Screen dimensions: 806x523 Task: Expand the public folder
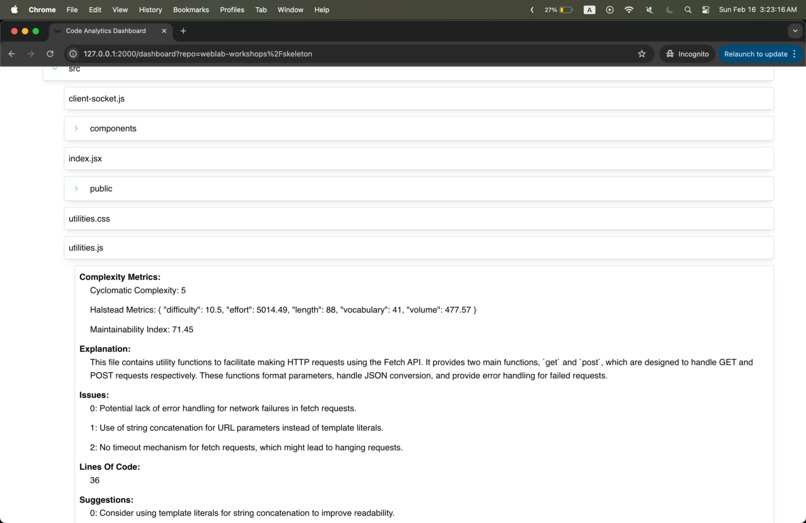76,189
